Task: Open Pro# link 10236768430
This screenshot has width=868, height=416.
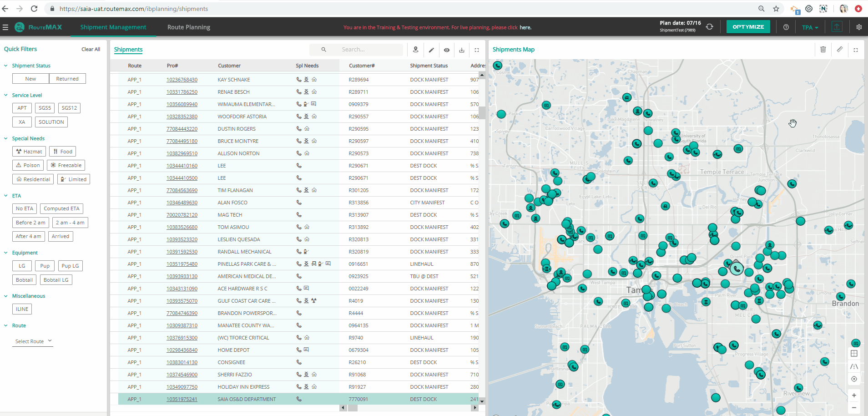Action: 182,80
